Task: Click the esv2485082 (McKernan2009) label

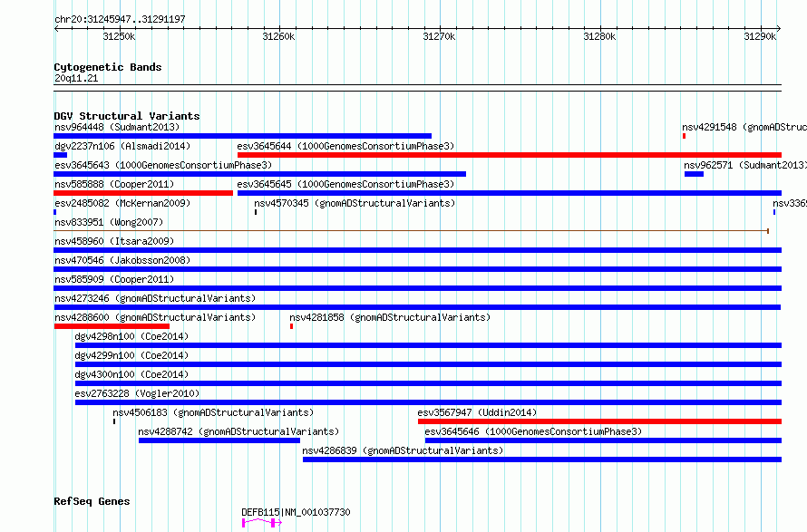Action: (122, 203)
